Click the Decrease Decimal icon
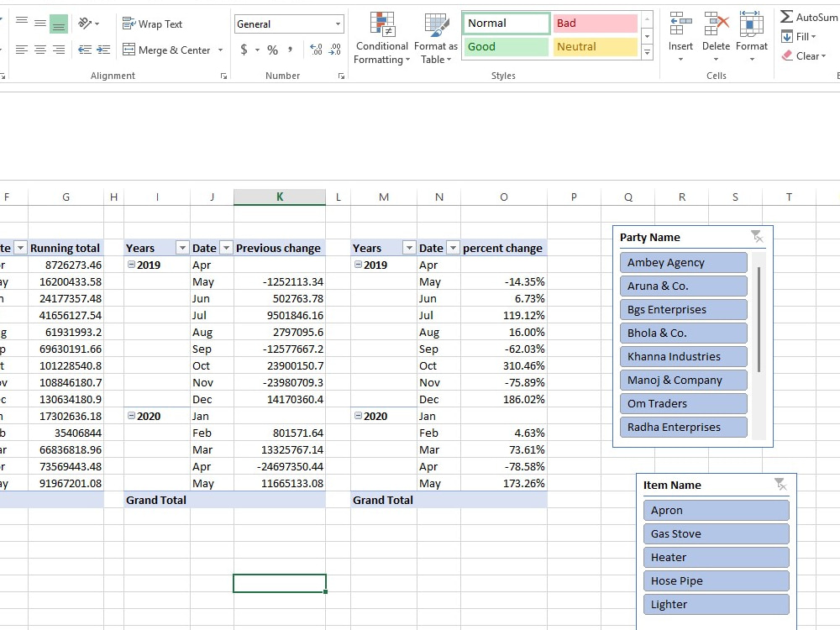 click(x=335, y=50)
